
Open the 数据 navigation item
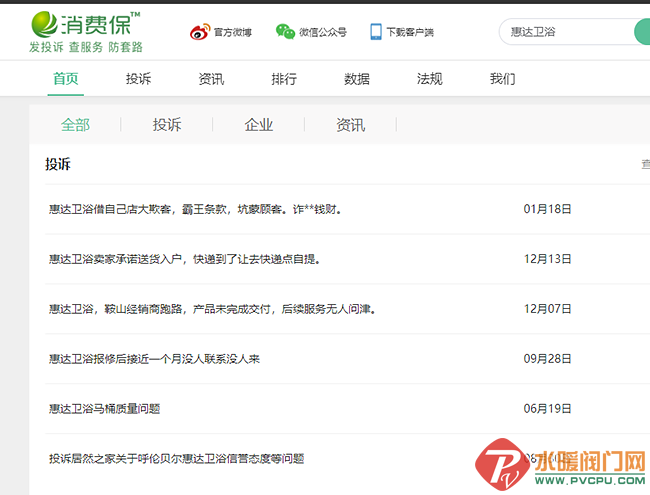click(x=357, y=78)
